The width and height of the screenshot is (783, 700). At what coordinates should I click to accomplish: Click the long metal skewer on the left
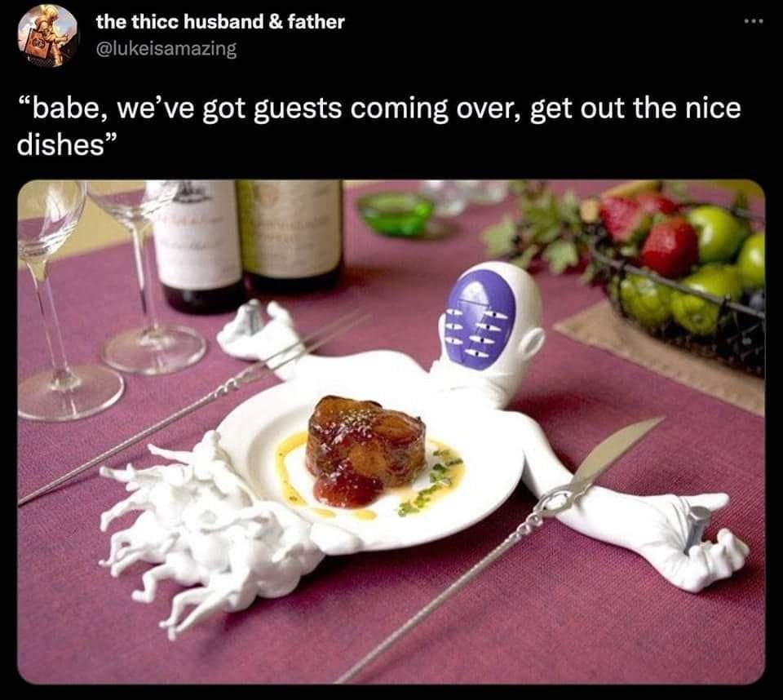point(195,408)
